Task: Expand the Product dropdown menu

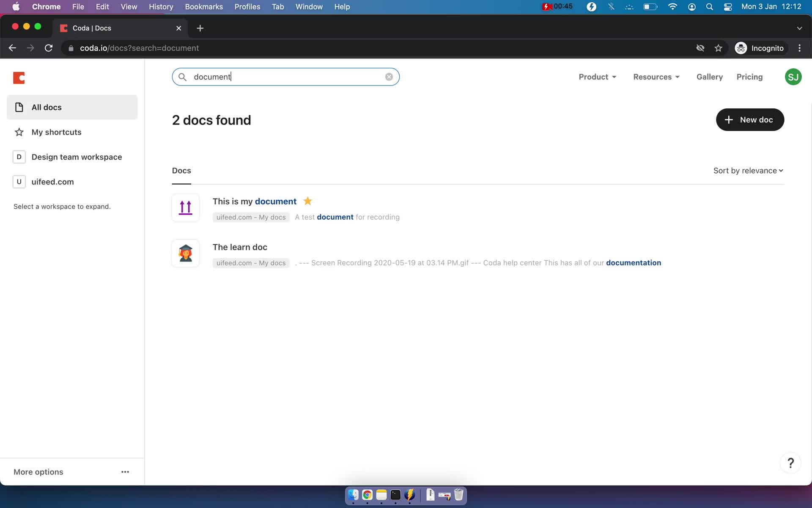Action: tap(598, 77)
